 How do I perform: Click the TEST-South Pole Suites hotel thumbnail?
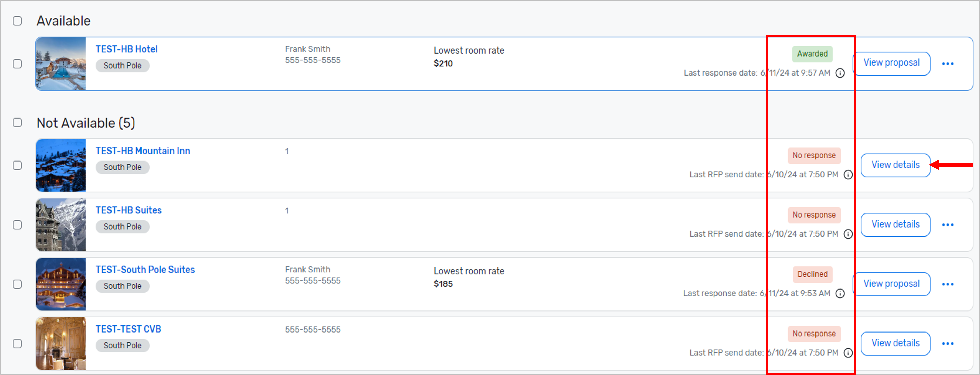[x=60, y=284]
